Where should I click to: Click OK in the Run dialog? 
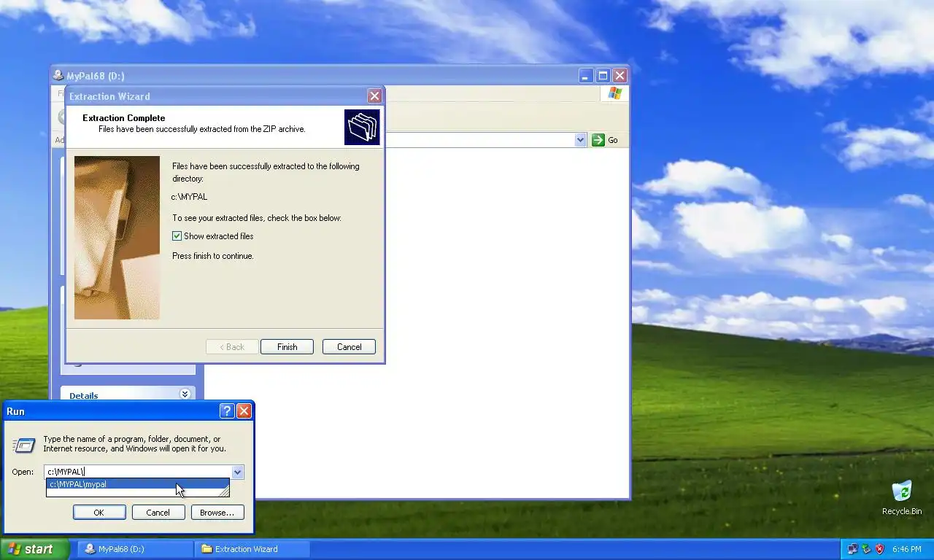pyautogui.click(x=99, y=513)
